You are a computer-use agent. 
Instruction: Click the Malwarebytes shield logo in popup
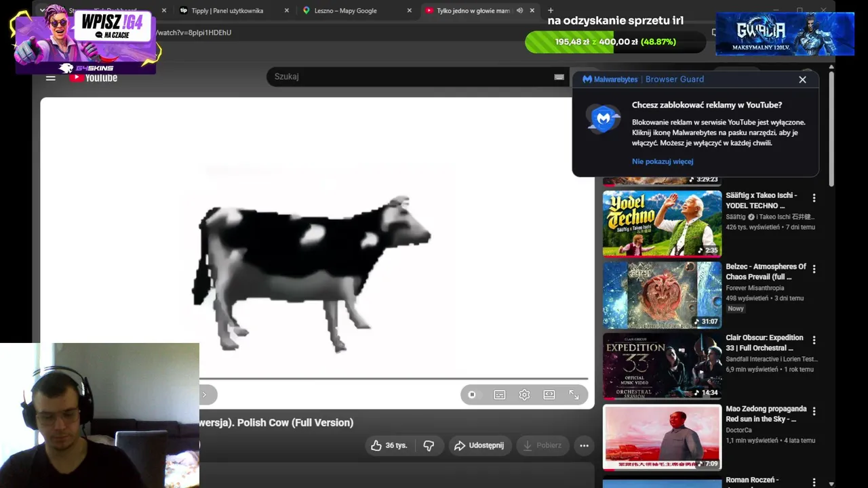coord(603,119)
